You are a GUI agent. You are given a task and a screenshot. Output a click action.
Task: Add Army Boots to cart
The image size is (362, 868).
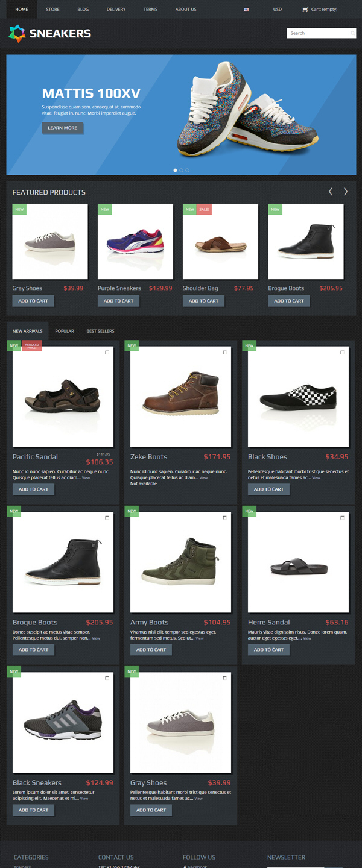click(151, 650)
